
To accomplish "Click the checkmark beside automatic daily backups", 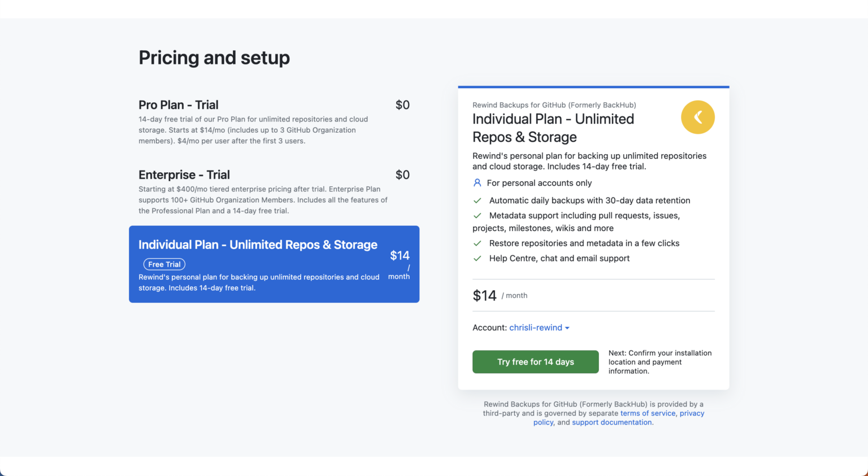I will 477,200.
